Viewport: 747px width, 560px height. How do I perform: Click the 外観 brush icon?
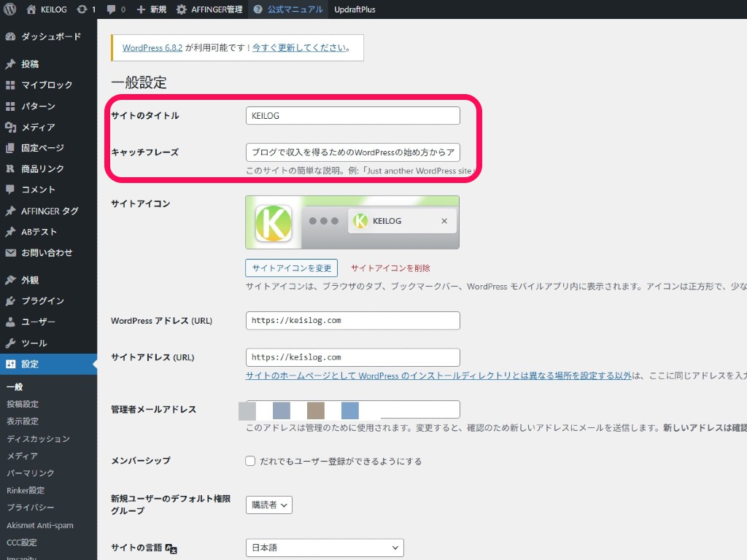point(10,280)
